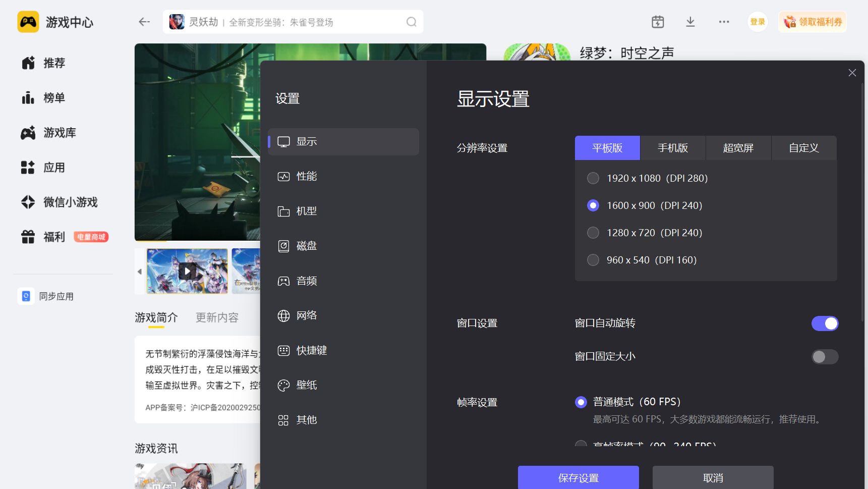This screenshot has height=489, width=868.
Task: Enable the 窗口固定大小 toggle
Action: tap(825, 357)
